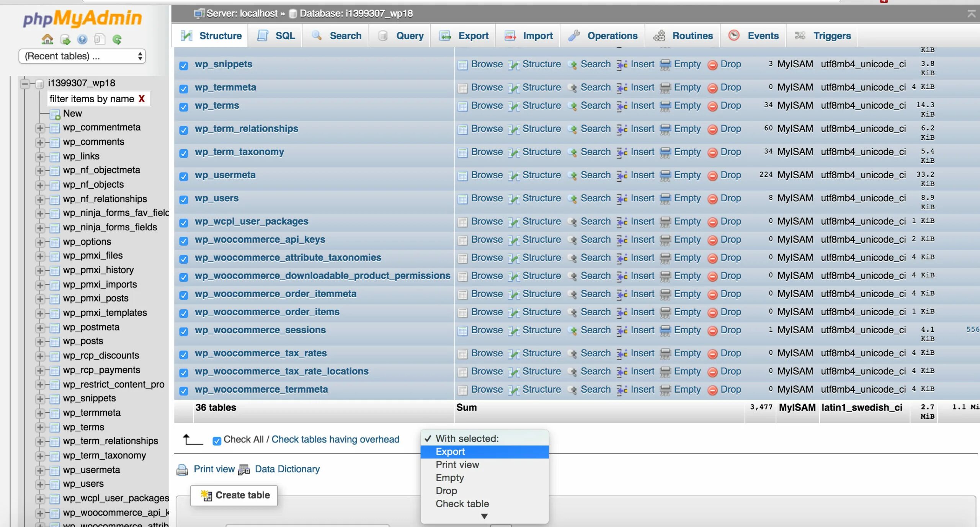The width and height of the screenshot is (980, 527).
Task: Click the green reload navigation icon
Action: [x=117, y=39]
